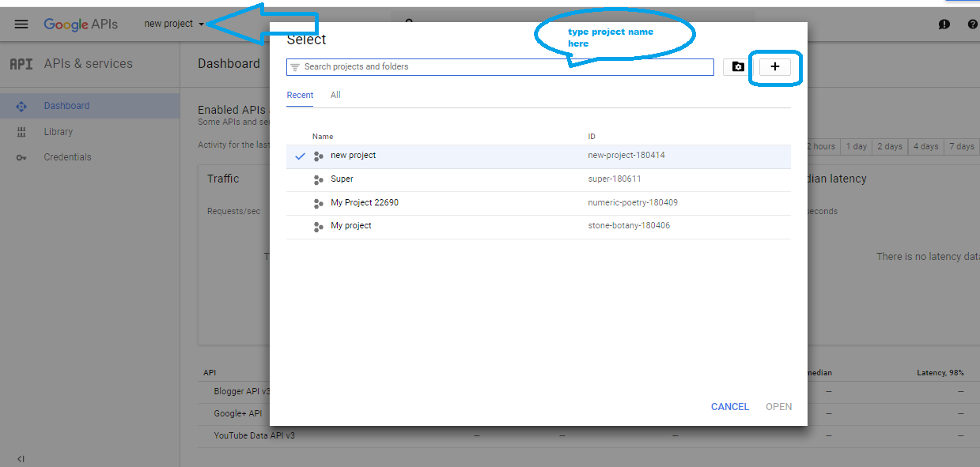Viewport: 980px width, 467px height.
Task: Click the ID new-project-180414
Action: click(x=626, y=156)
